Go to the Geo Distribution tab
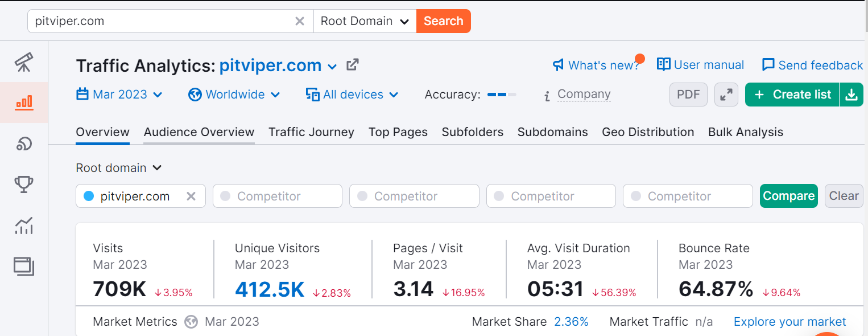The width and height of the screenshot is (868, 336). coord(648,132)
